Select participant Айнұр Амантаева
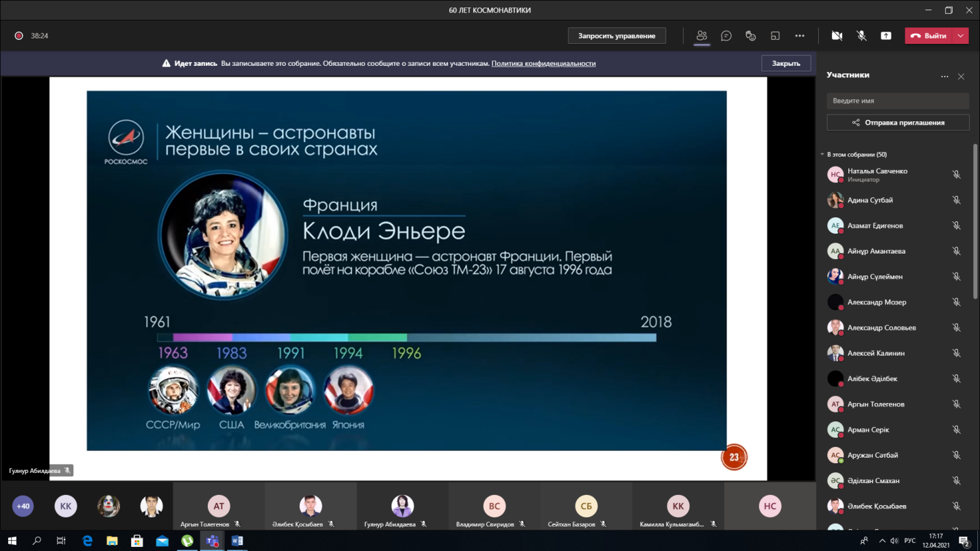The image size is (980, 551). click(897, 251)
